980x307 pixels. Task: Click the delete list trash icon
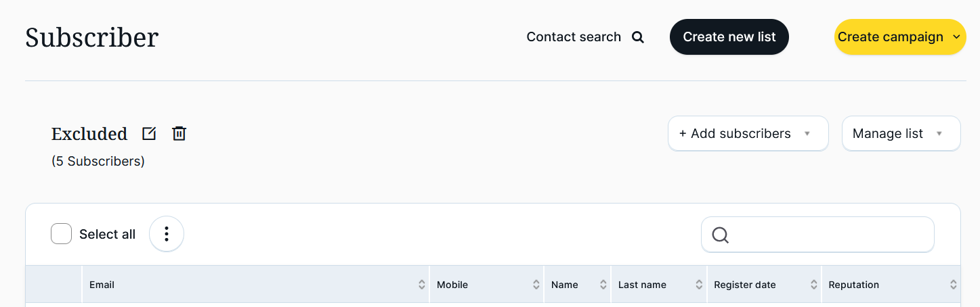[179, 134]
